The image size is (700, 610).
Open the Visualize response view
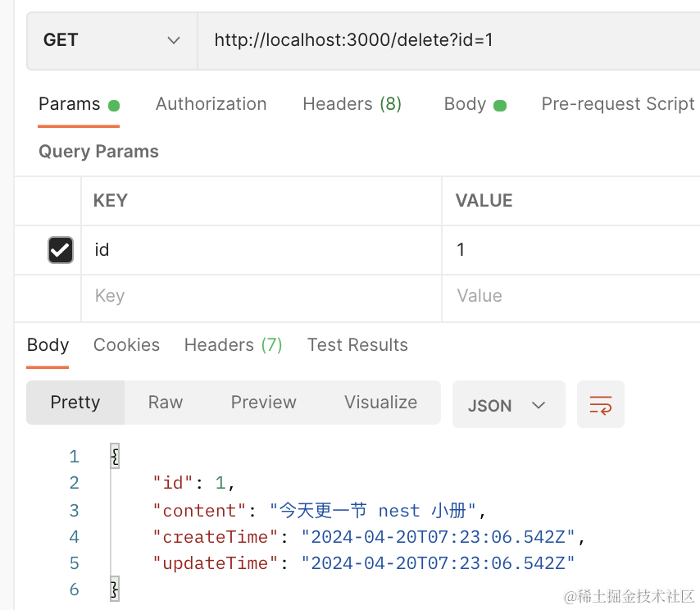(380, 403)
